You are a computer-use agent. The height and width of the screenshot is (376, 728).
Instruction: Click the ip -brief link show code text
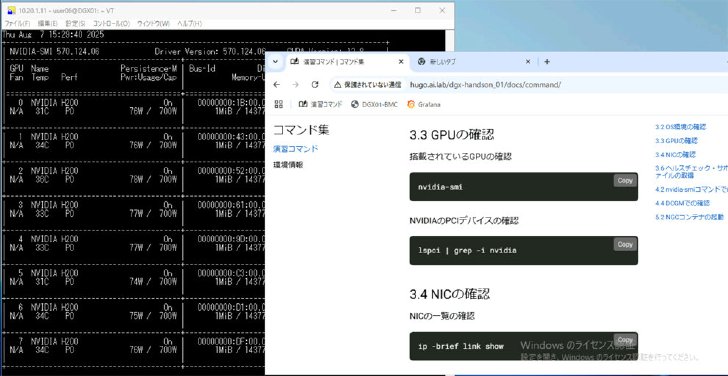[461, 346]
